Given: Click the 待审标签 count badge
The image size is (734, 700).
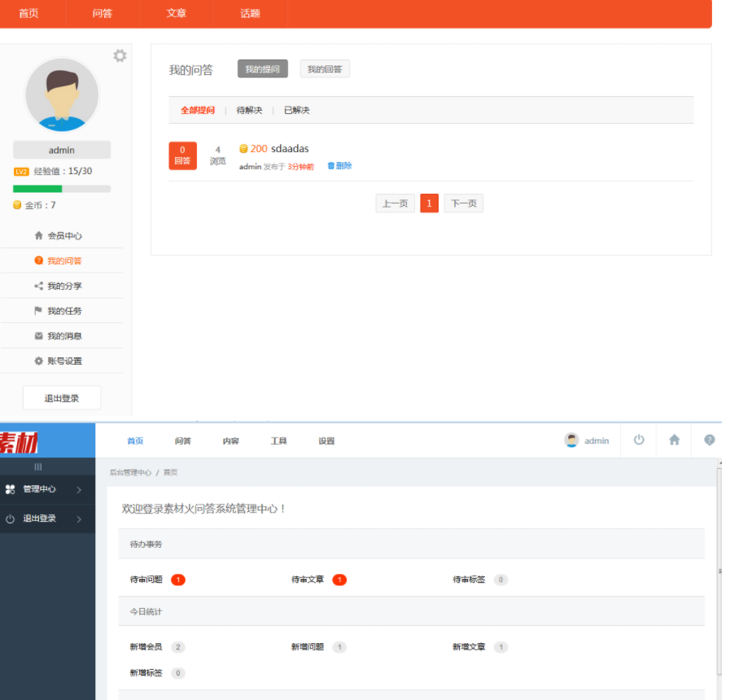Looking at the screenshot, I should point(501,580).
